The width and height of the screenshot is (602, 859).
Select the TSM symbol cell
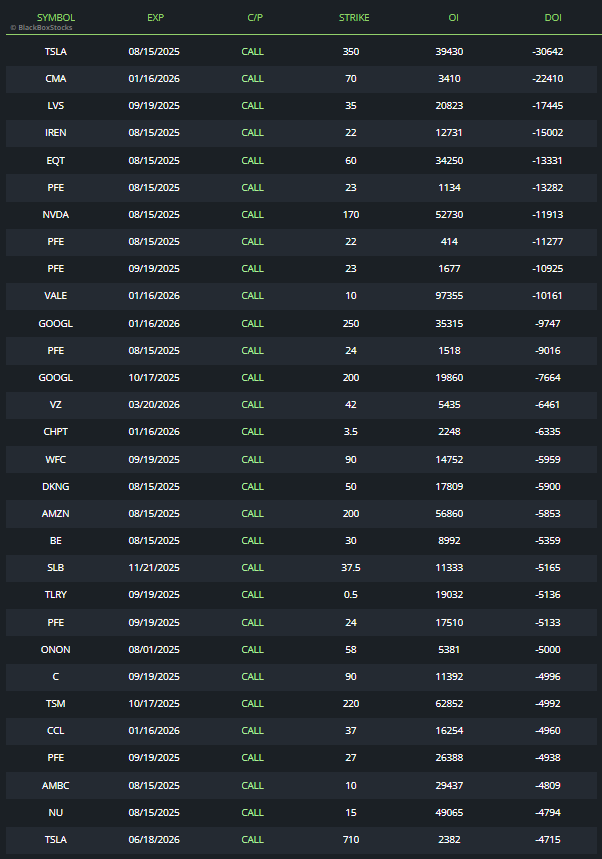tap(56, 703)
